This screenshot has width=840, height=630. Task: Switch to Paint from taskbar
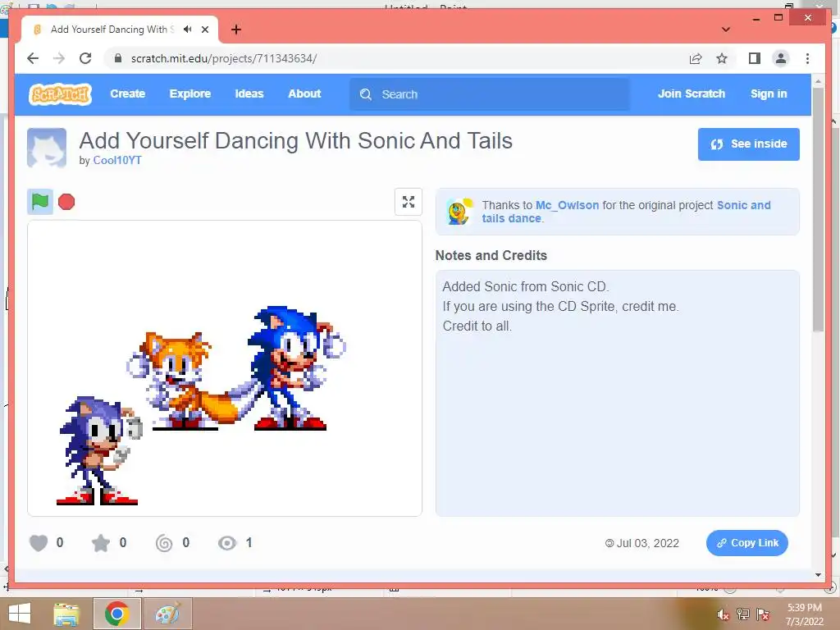[167, 614]
